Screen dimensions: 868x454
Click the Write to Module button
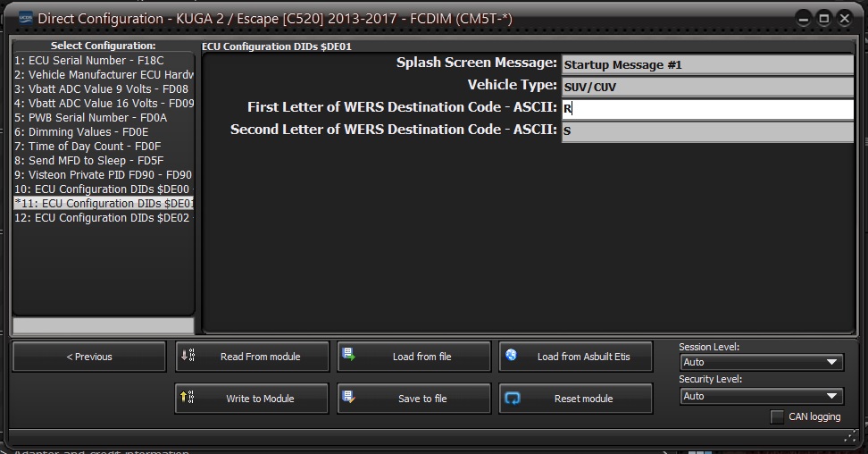point(251,399)
